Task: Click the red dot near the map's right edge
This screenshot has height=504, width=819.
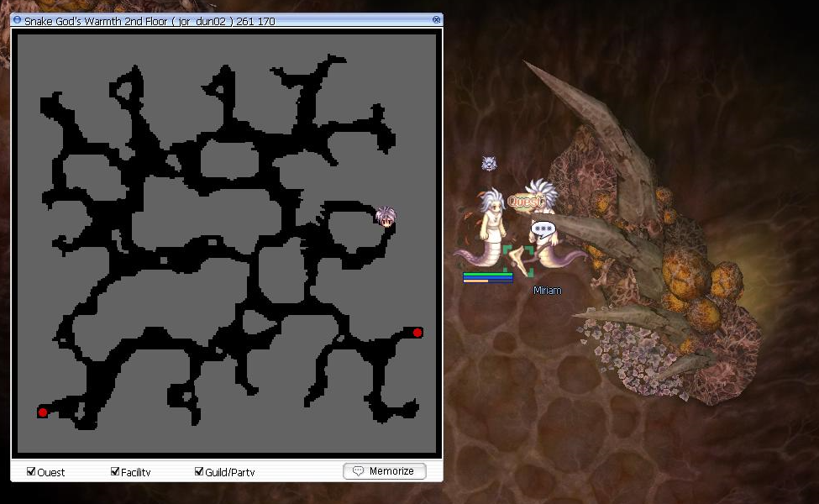Action: click(x=417, y=333)
